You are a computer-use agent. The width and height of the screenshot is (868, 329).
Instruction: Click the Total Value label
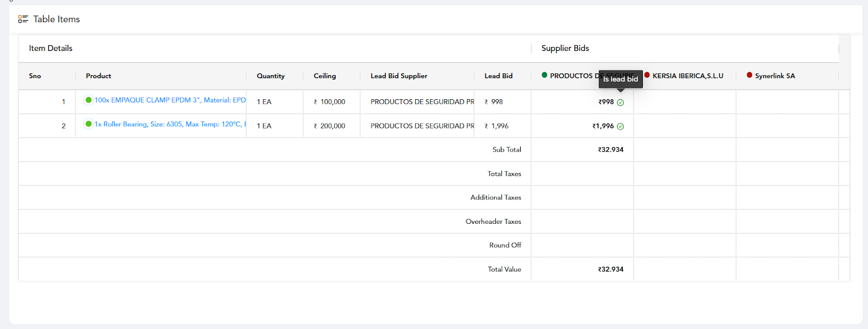point(504,269)
